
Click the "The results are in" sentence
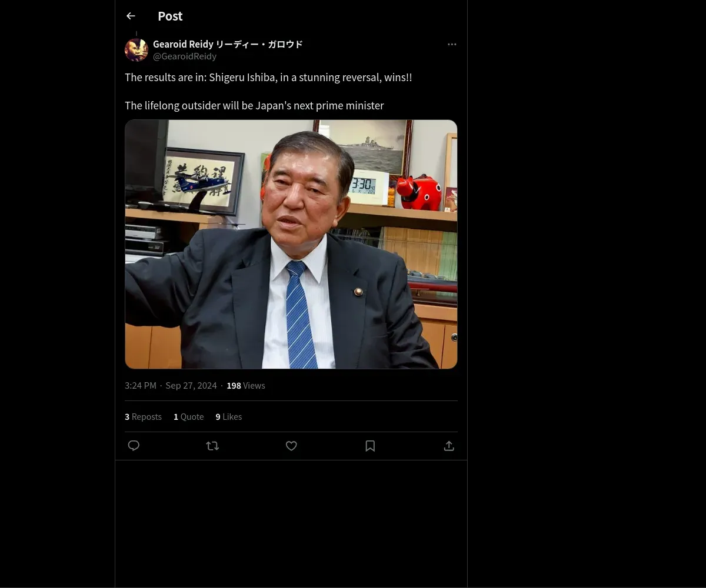268,78
